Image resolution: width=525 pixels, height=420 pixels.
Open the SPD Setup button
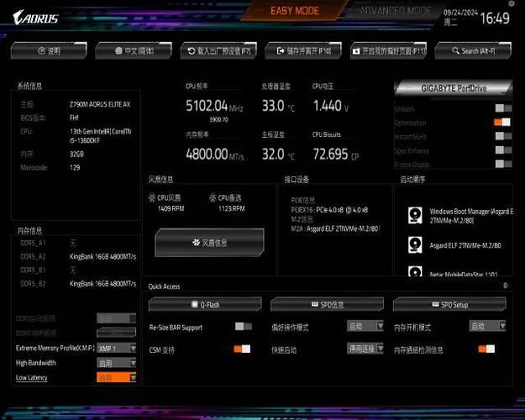pyautogui.click(x=449, y=304)
